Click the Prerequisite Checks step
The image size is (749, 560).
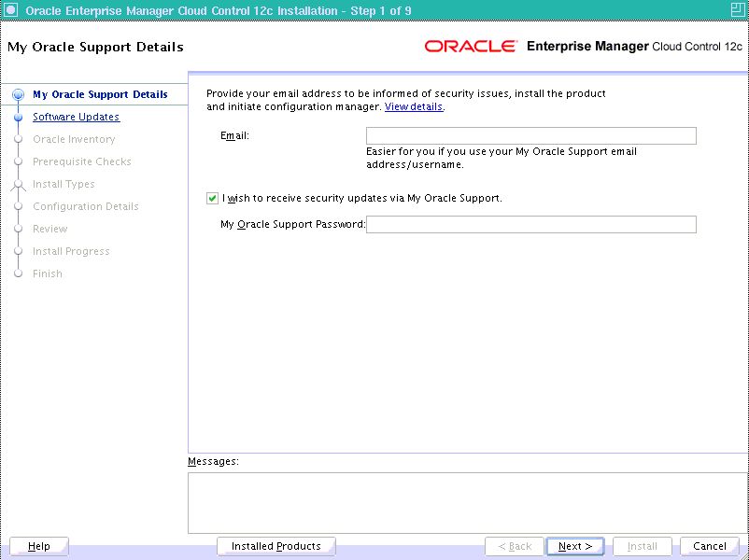coord(81,161)
